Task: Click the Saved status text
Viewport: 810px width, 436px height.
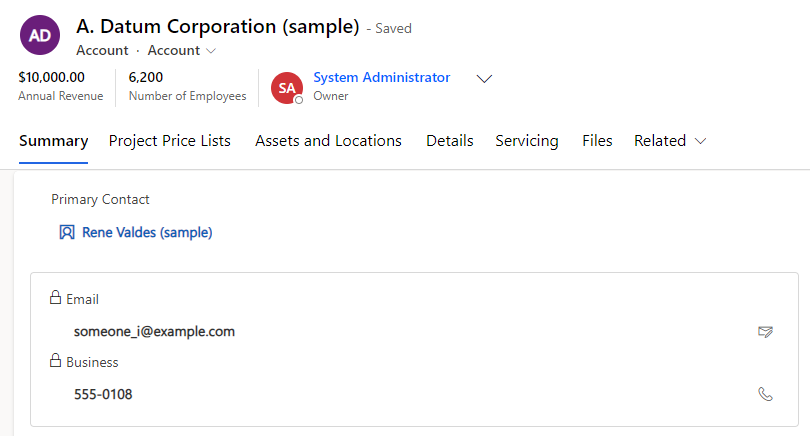Action: (x=393, y=28)
